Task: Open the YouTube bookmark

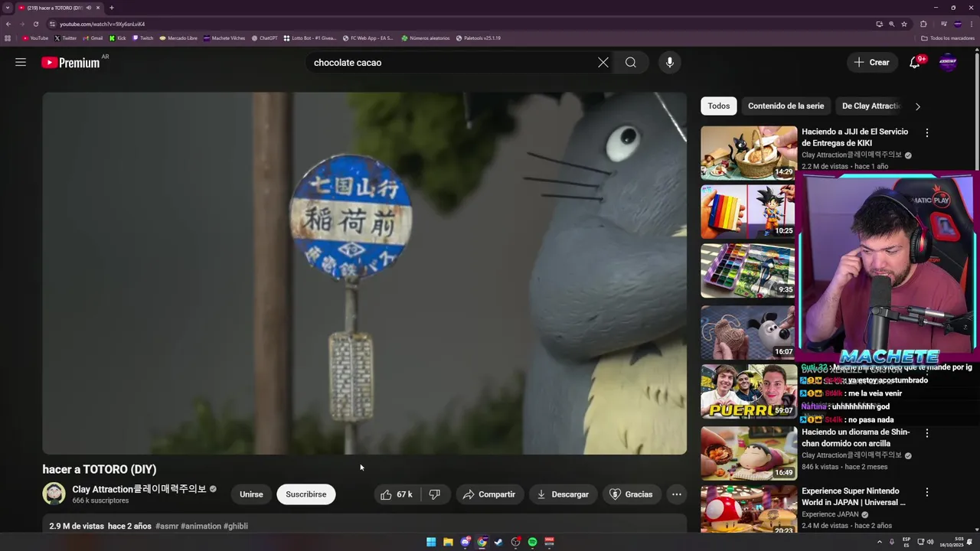Action: click(35, 38)
